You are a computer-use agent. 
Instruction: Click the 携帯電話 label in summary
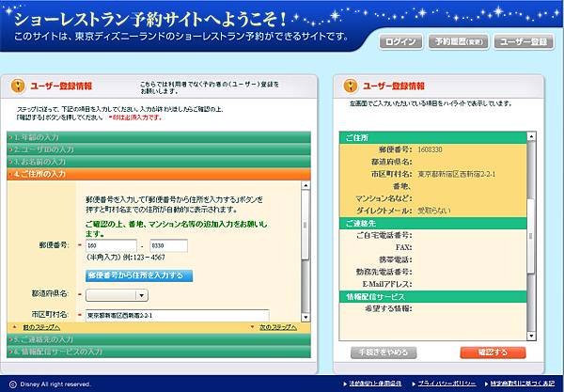(396, 259)
